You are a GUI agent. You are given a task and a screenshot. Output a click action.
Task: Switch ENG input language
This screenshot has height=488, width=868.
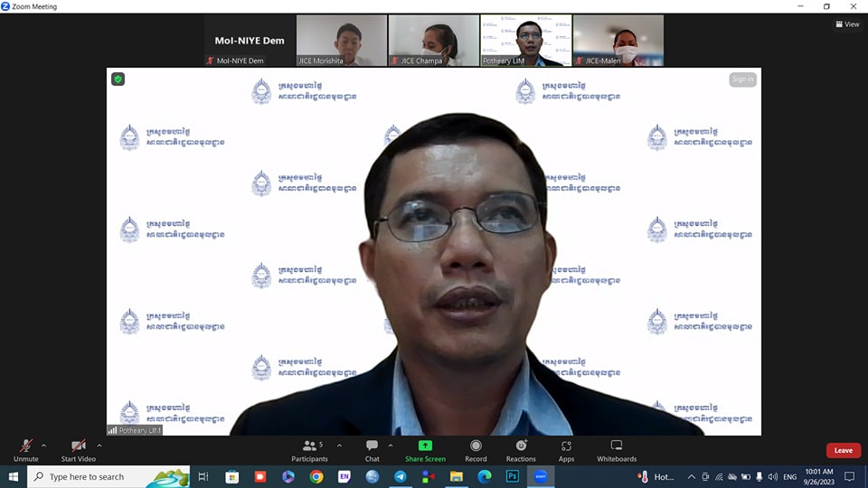(x=790, y=476)
